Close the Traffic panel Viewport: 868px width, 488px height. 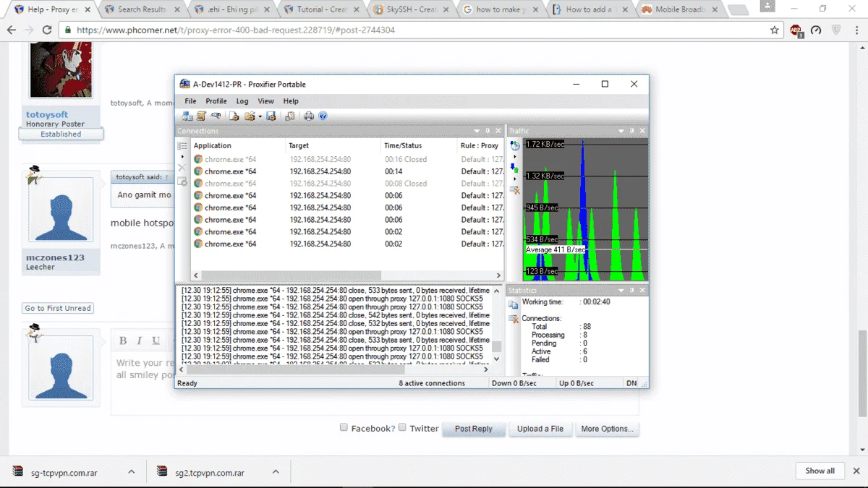click(x=642, y=131)
